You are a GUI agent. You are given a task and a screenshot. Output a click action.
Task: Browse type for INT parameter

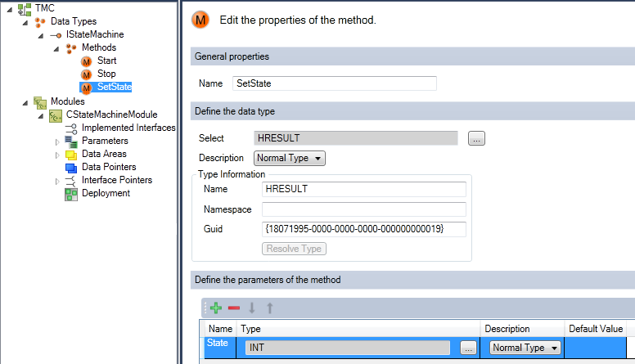point(468,348)
